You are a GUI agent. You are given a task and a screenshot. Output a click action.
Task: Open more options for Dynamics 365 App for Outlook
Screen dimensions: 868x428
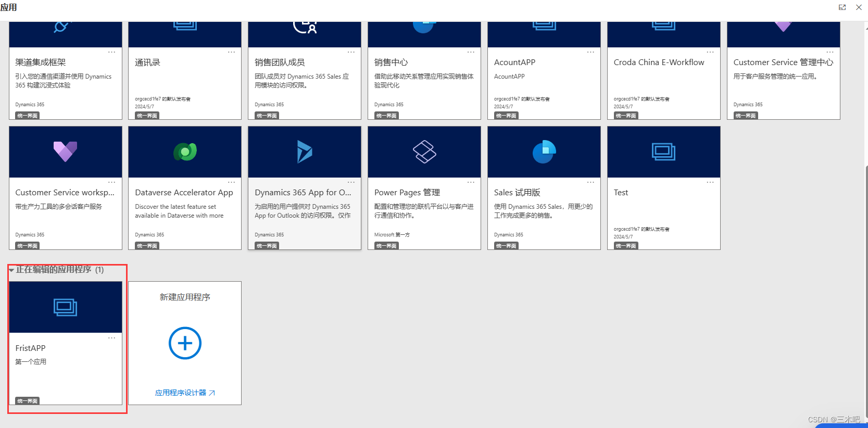click(351, 182)
